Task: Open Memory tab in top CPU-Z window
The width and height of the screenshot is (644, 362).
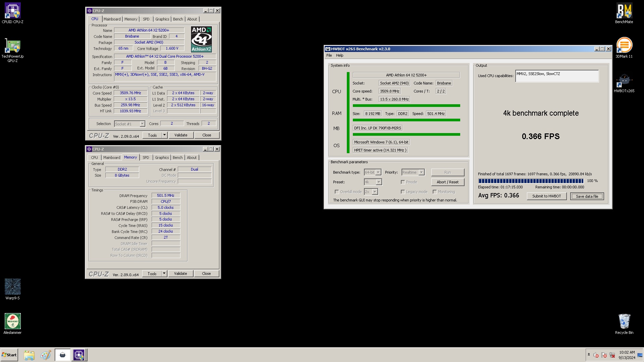Action: point(131,19)
